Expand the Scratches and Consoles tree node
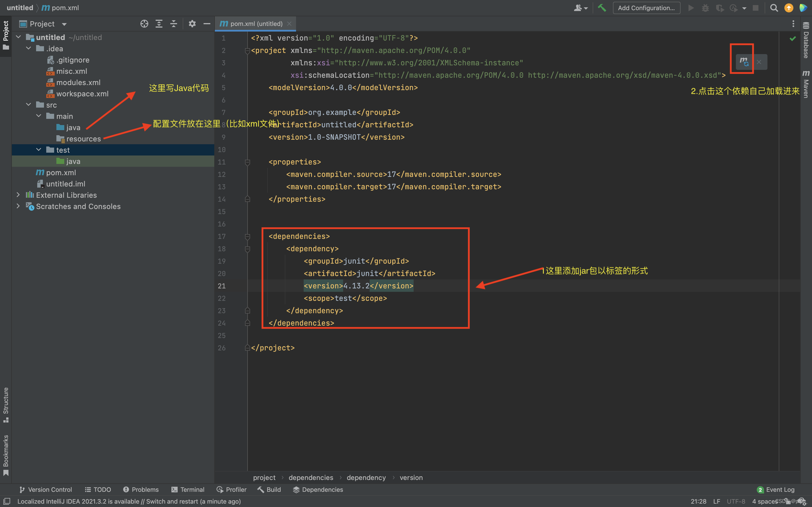 18,206
